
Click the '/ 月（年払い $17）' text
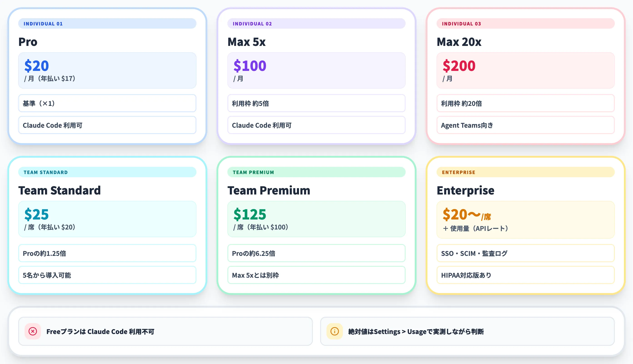[50, 78]
